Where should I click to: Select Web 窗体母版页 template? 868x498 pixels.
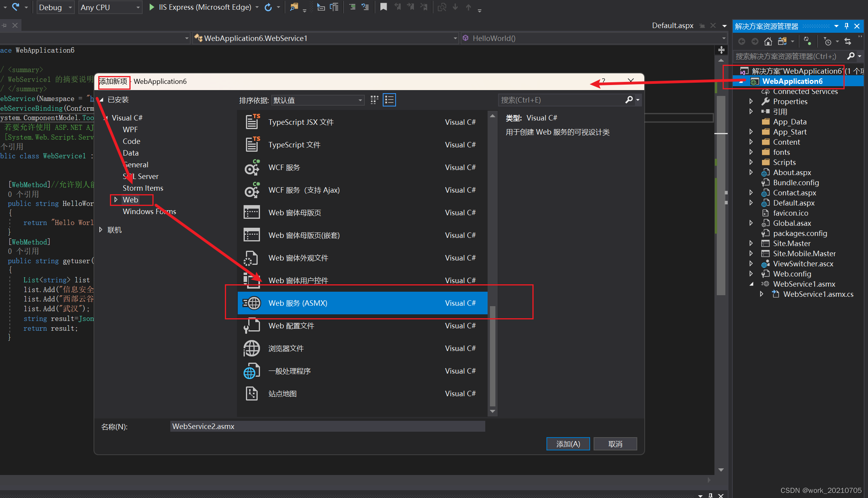point(362,213)
